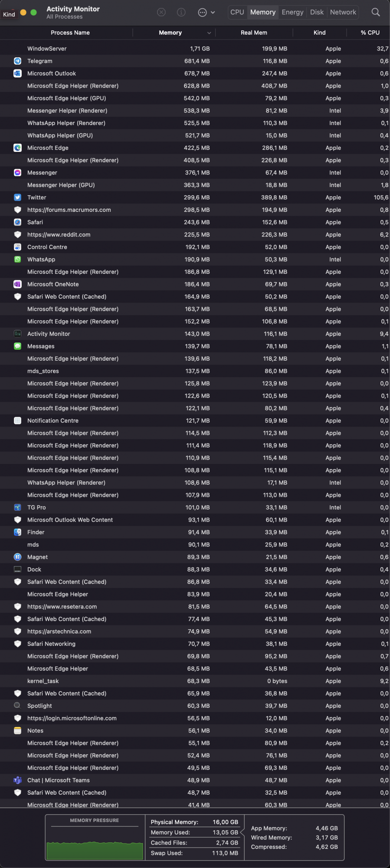
Task: Click the TG Pro icon
Action: [x=17, y=507]
